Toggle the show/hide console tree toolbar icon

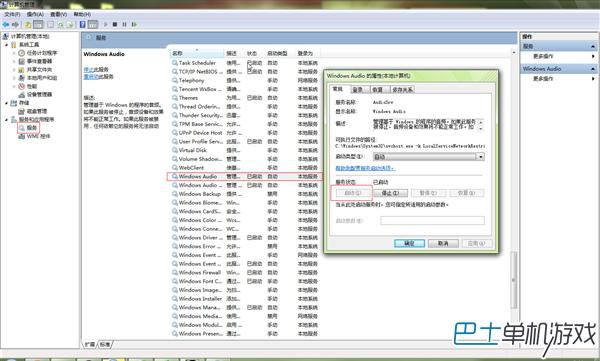[38, 25]
